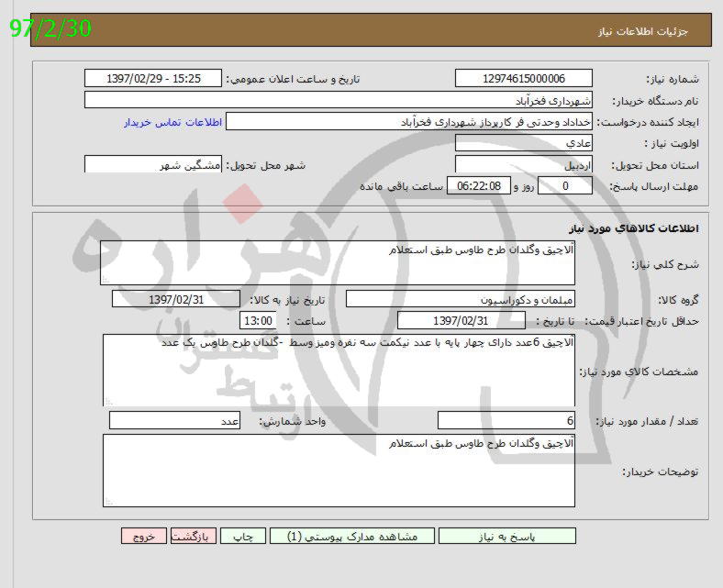Click the تاریخ و ساعت اعلان عمومی field
This screenshot has width=723, height=588.
coord(152,79)
